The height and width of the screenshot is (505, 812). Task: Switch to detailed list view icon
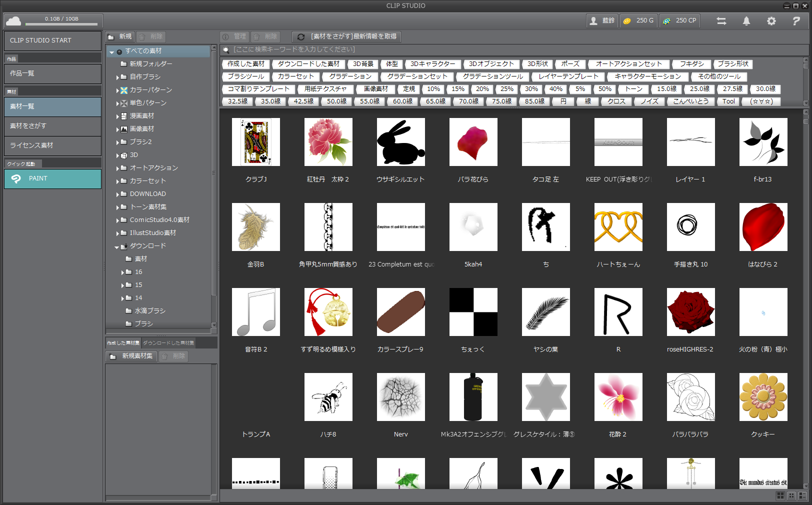[x=803, y=495]
